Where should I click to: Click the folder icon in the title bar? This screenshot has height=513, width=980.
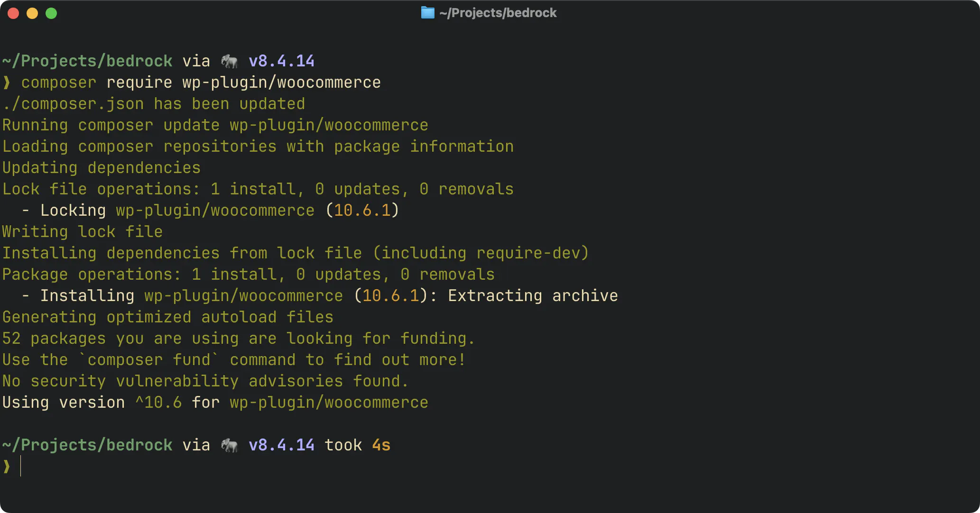(x=427, y=13)
